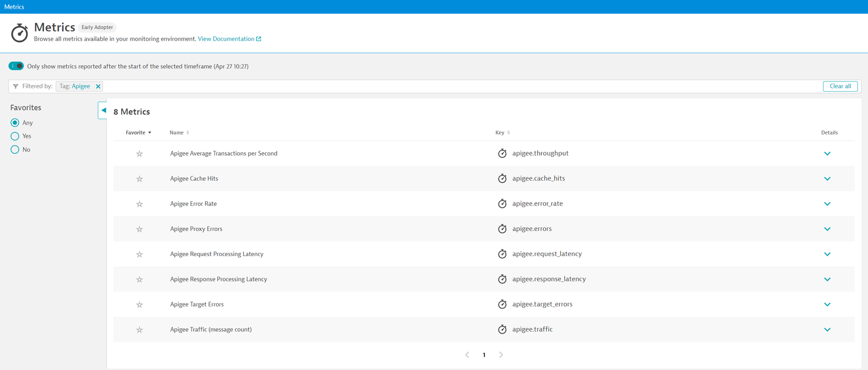Click the metric icon next to apigee.traffic
This screenshot has height=370, width=868.
pos(502,329)
